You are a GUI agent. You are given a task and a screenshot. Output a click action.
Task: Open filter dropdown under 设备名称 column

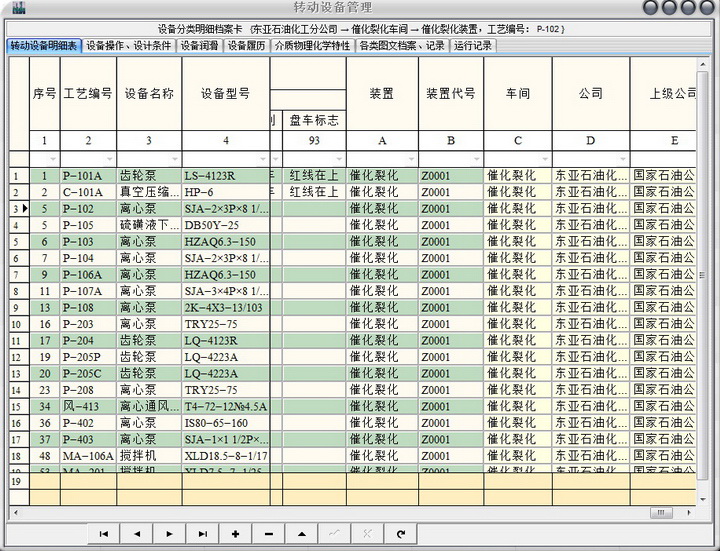(174, 159)
